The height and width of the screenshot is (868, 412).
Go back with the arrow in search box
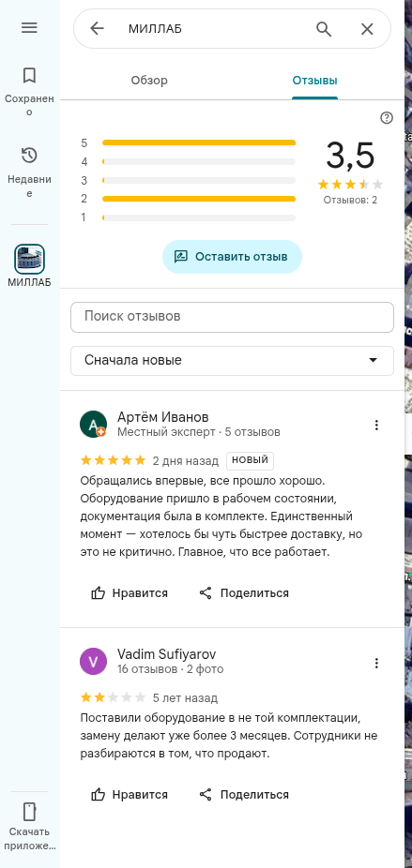(x=97, y=29)
